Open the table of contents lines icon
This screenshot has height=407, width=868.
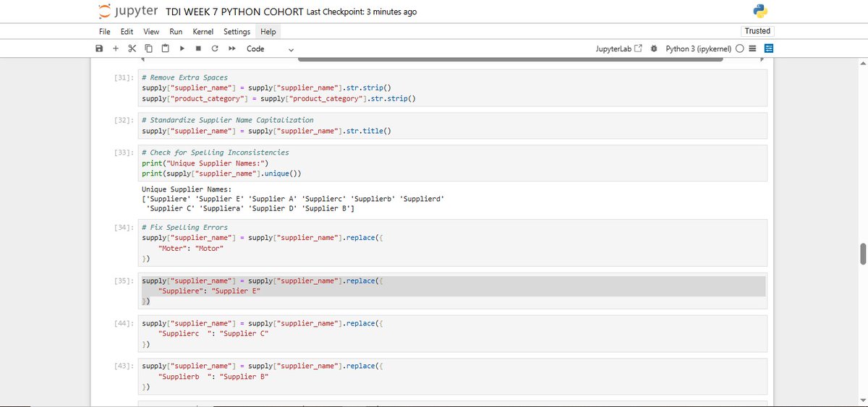pyautogui.click(x=752, y=48)
